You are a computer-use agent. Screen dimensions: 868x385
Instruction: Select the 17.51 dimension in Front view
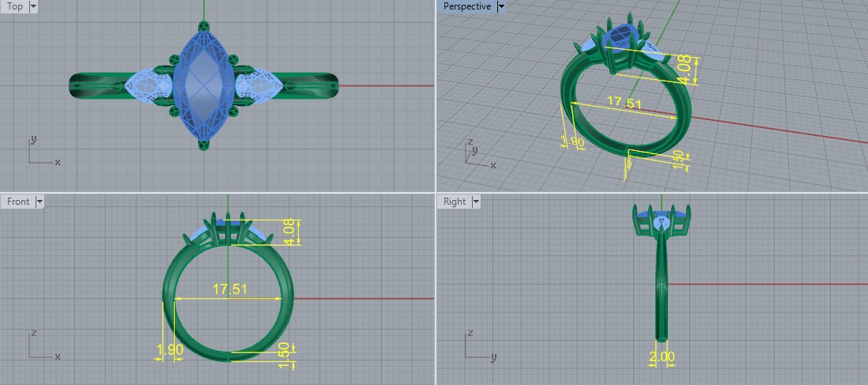click(230, 289)
